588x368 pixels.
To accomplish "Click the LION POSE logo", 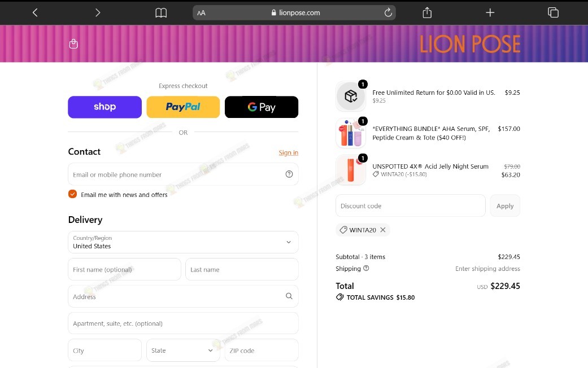I will [x=470, y=44].
